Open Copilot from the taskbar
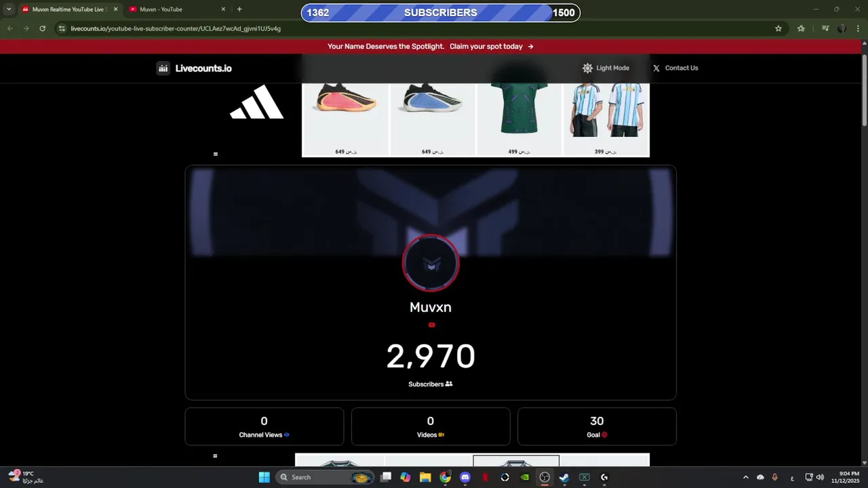 (x=406, y=477)
